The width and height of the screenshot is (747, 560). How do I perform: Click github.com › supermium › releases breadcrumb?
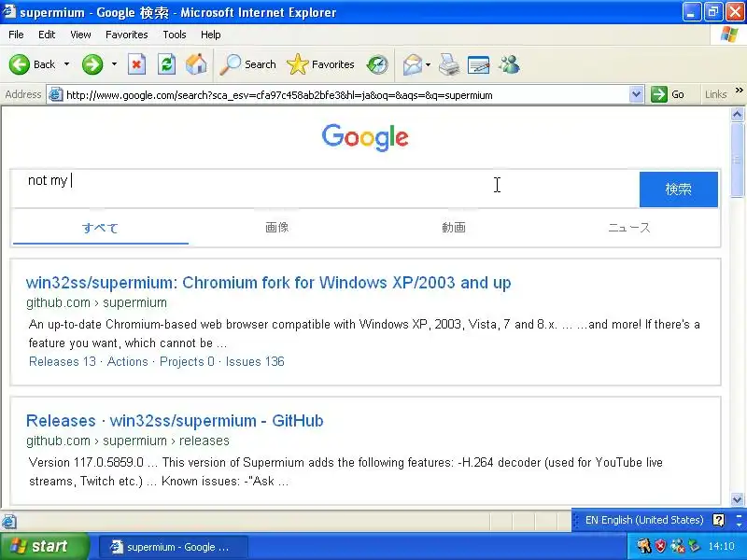click(x=128, y=441)
